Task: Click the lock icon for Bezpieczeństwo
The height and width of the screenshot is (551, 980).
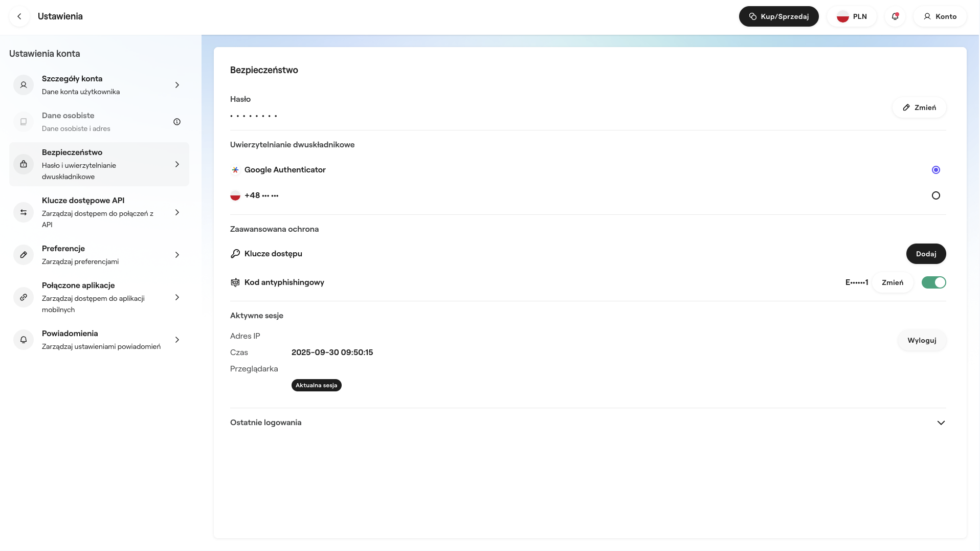Action: [24, 164]
